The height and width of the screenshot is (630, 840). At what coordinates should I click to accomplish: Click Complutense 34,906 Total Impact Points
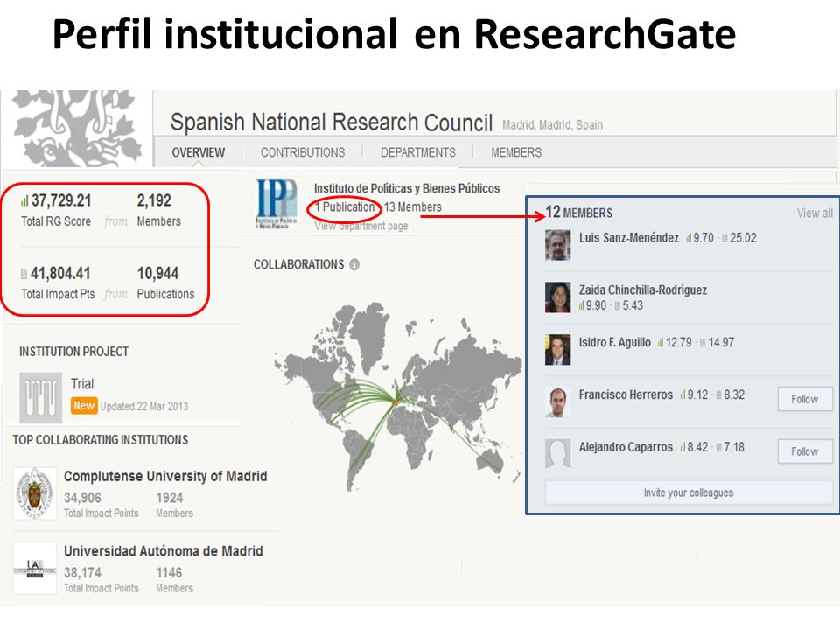pyautogui.click(x=82, y=498)
